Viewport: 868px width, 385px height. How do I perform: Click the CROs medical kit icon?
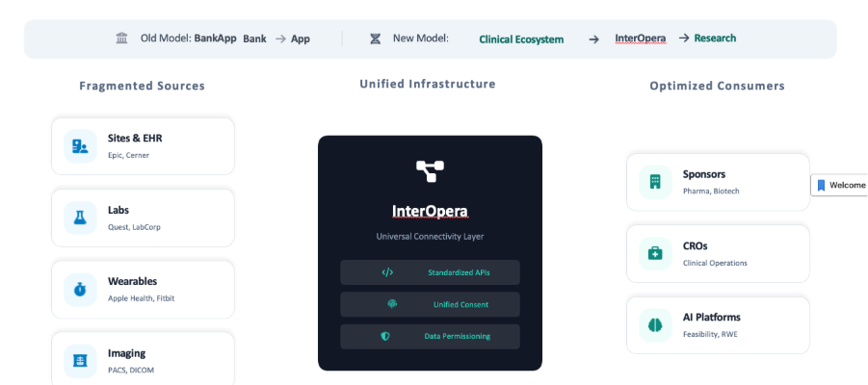[655, 253]
